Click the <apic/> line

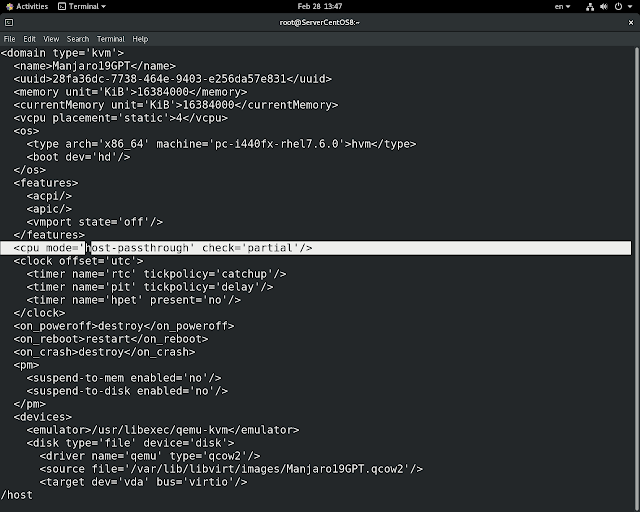49,209
